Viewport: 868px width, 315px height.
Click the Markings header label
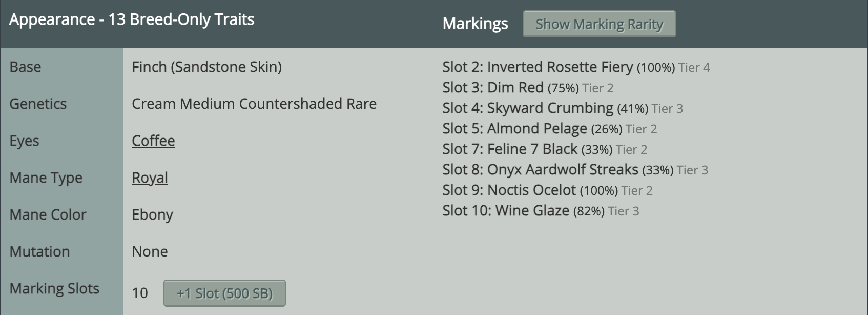point(475,24)
